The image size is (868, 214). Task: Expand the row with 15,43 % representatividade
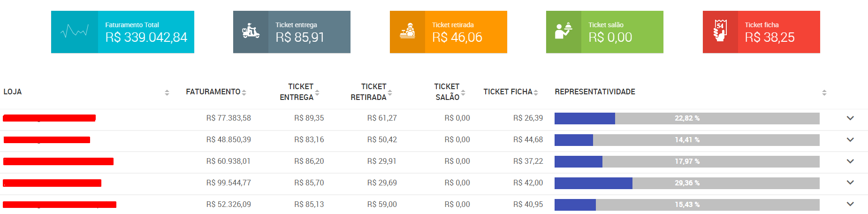850,204
